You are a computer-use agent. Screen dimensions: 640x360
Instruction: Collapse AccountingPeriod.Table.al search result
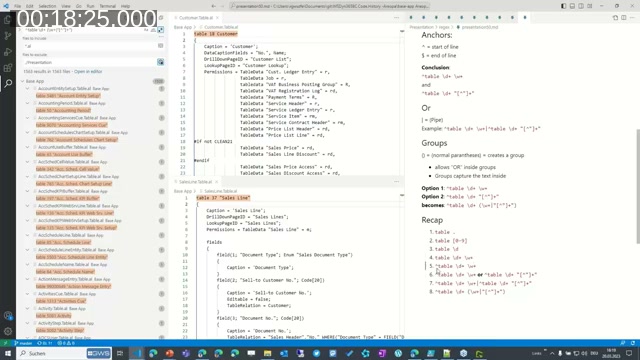coord(28,103)
